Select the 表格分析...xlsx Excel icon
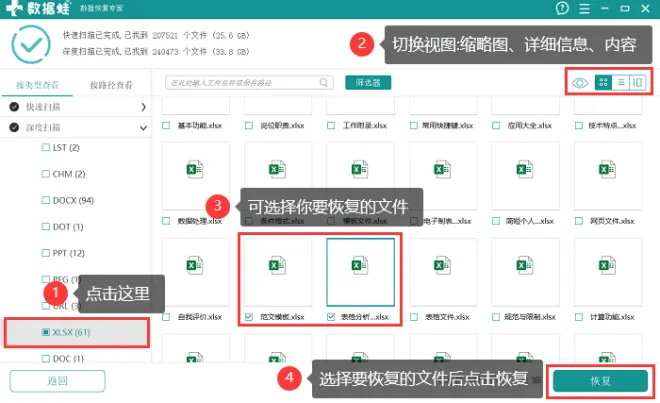660x403 pixels. (360, 265)
